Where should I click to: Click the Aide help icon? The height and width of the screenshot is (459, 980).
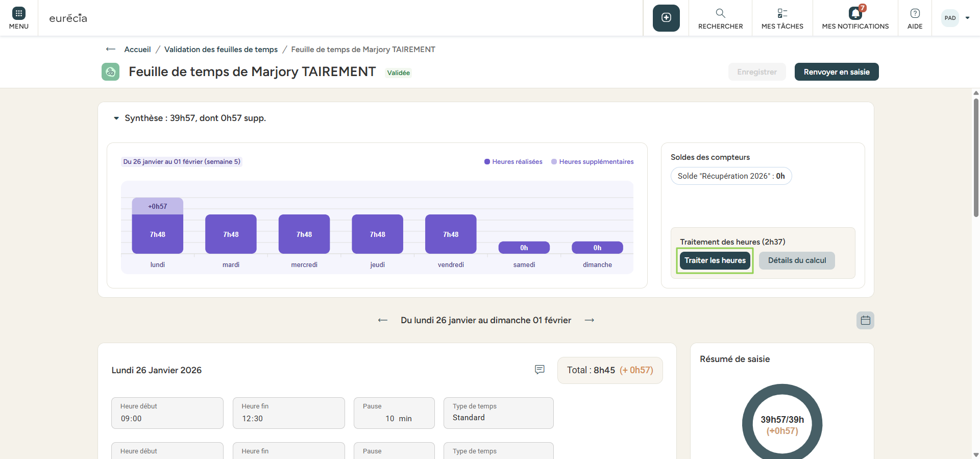click(915, 14)
